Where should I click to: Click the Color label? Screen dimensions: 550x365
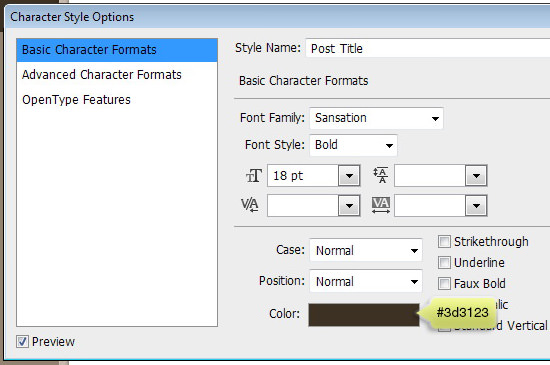click(x=284, y=313)
